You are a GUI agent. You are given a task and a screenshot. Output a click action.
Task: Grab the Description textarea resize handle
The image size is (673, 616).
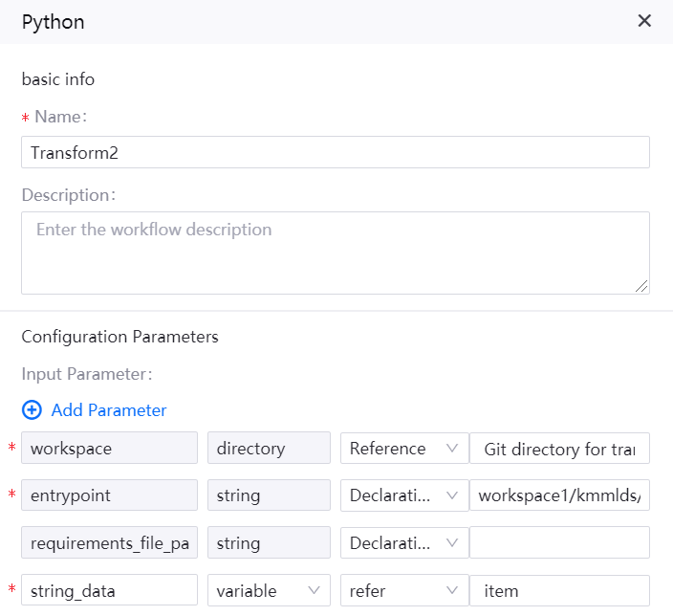point(641,285)
